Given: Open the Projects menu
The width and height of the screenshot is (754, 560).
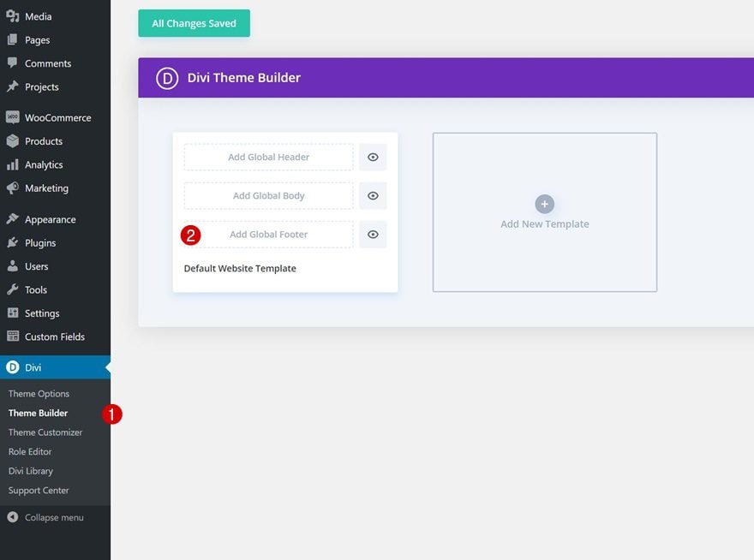Looking at the screenshot, I should coord(56,87).
